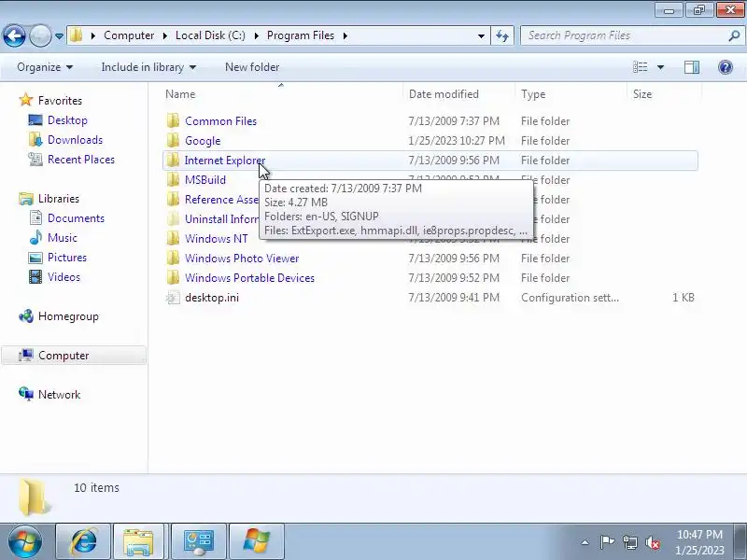Show hidden tray icons arrow
The width and height of the screenshot is (747, 560).
[x=585, y=542]
